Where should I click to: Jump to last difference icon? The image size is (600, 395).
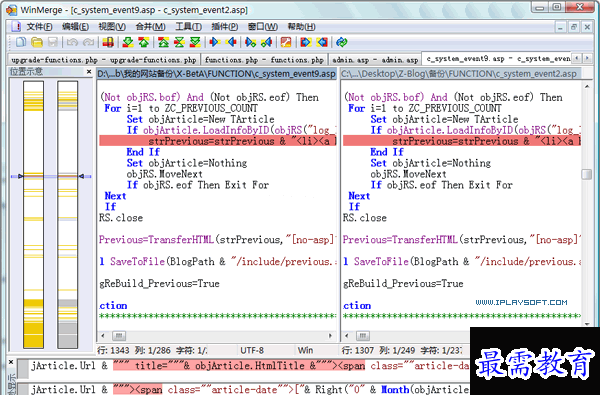pyautogui.click(x=195, y=42)
